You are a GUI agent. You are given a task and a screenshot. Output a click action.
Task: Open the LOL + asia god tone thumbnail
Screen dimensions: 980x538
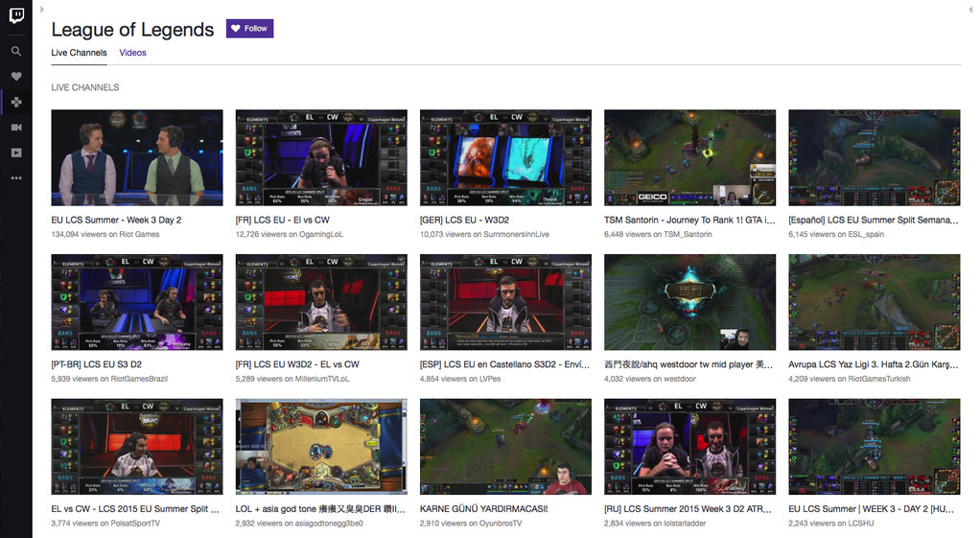pos(321,447)
